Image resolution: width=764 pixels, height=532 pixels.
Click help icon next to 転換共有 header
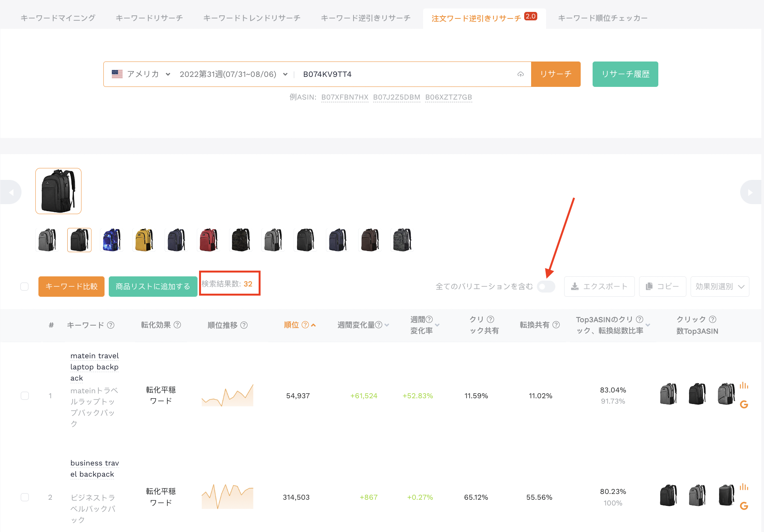tap(556, 325)
